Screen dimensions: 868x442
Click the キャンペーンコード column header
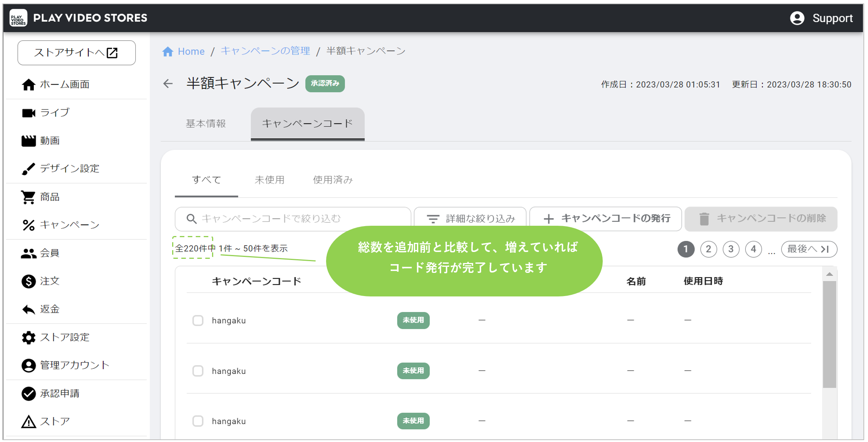pos(257,281)
